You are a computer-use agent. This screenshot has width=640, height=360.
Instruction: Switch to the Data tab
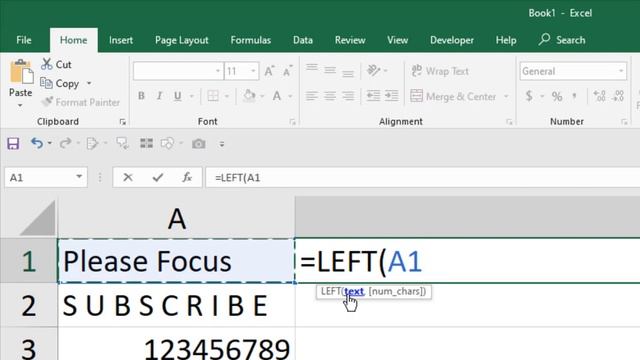point(303,40)
